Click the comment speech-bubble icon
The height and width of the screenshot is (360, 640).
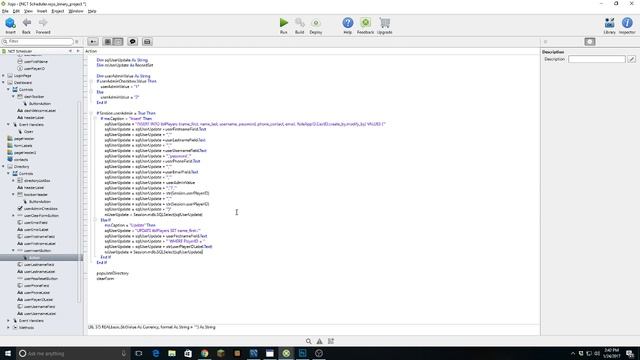coord(132,42)
